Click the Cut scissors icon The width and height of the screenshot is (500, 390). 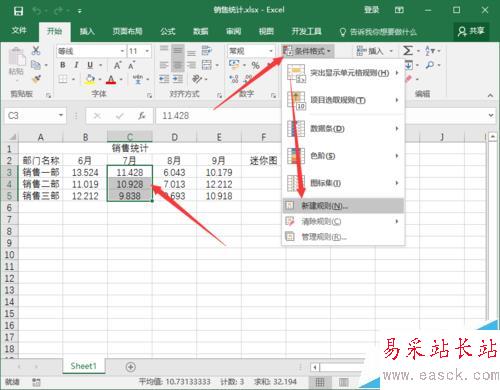tap(36, 51)
